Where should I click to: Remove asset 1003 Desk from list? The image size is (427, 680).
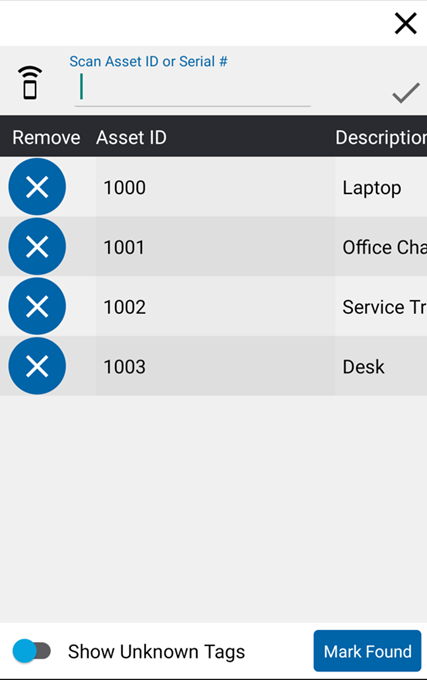(37, 366)
